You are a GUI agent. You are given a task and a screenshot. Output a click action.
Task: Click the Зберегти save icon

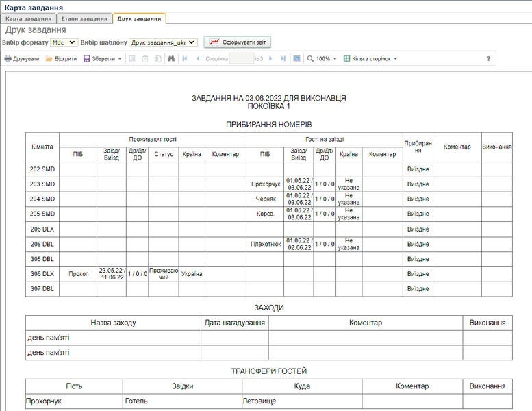click(x=87, y=59)
